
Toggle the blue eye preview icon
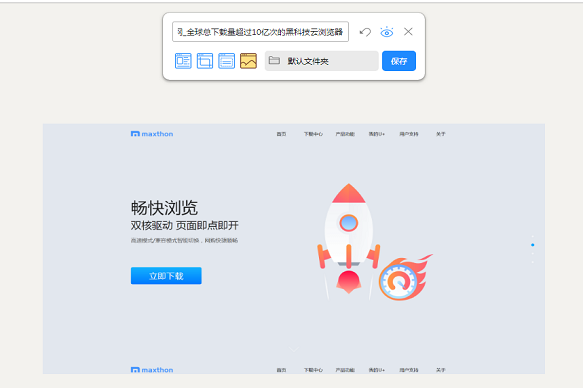pos(387,32)
